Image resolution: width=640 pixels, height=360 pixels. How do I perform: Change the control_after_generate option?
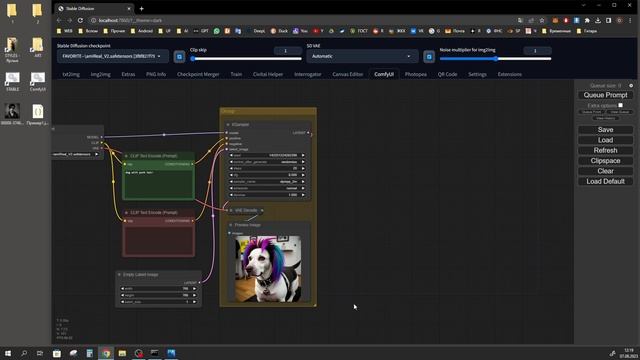[x=267, y=162]
